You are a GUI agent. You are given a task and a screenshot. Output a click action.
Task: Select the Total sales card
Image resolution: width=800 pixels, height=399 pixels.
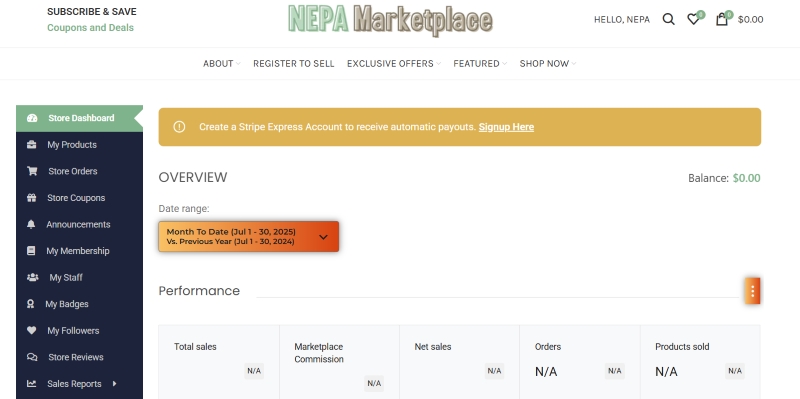click(x=219, y=362)
